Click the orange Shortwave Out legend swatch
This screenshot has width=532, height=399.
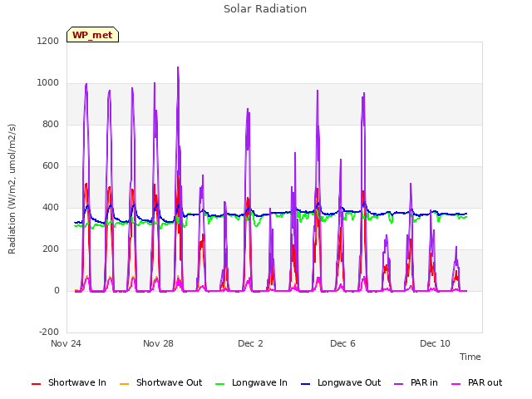[x=124, y=384]
